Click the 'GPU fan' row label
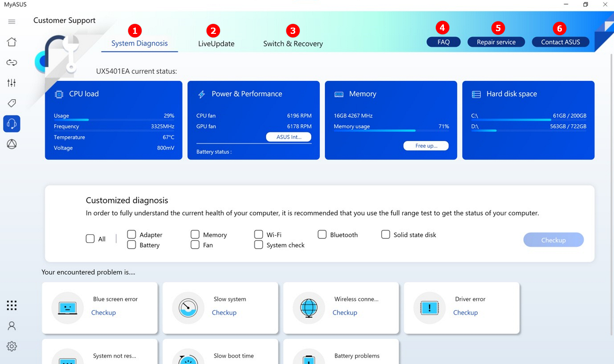 pos(206,126)
